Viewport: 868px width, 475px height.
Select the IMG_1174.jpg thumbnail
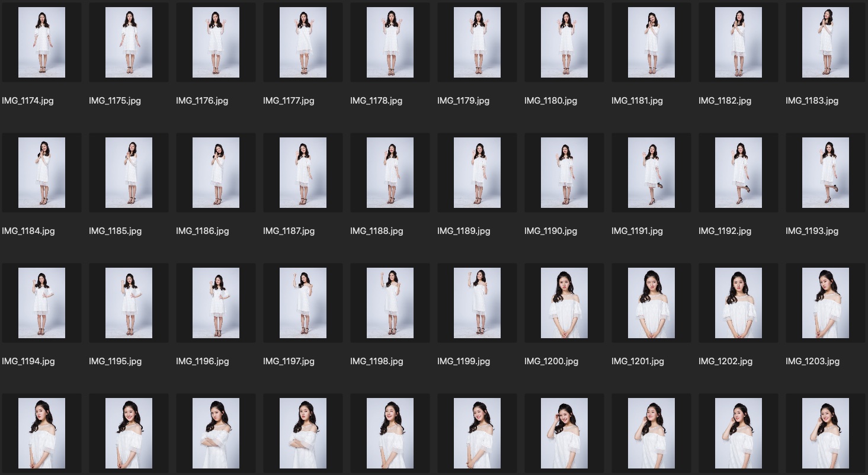click(x=41, y=42)
